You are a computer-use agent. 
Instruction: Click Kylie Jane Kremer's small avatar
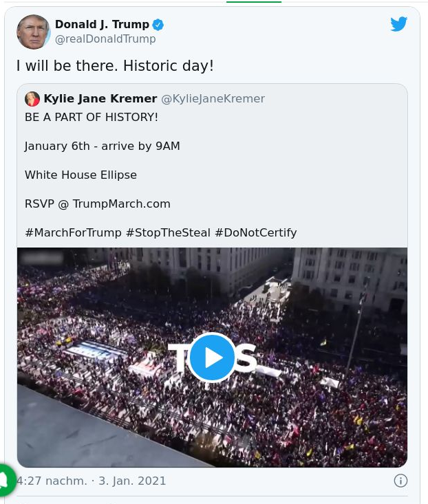pos(32,99)
